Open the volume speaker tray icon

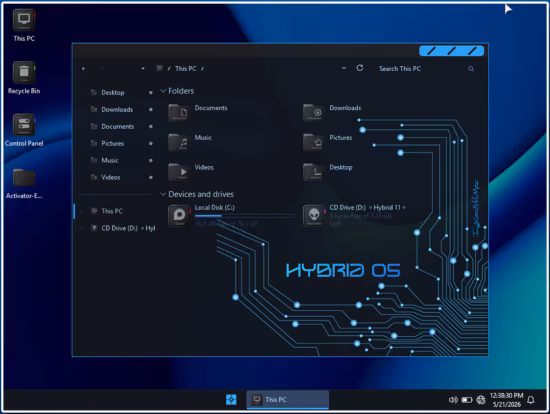pos(453,400)
